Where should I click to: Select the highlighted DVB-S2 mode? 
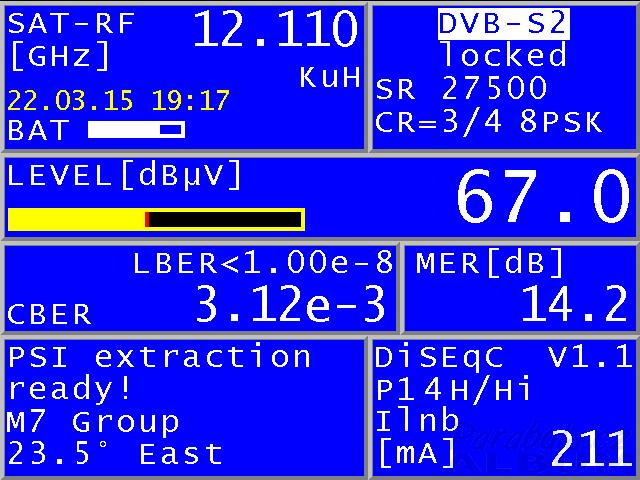click(504, 24)
